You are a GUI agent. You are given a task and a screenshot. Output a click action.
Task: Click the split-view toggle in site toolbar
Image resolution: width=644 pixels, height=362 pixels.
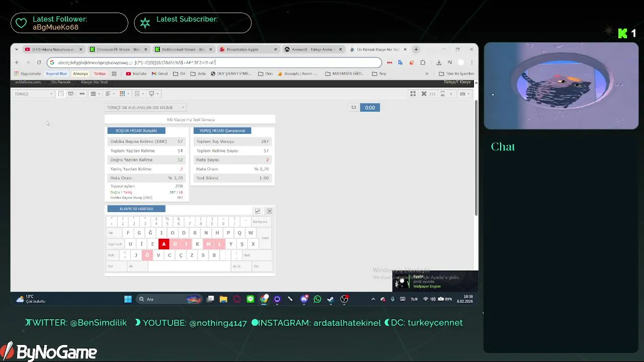coord(71,94)
